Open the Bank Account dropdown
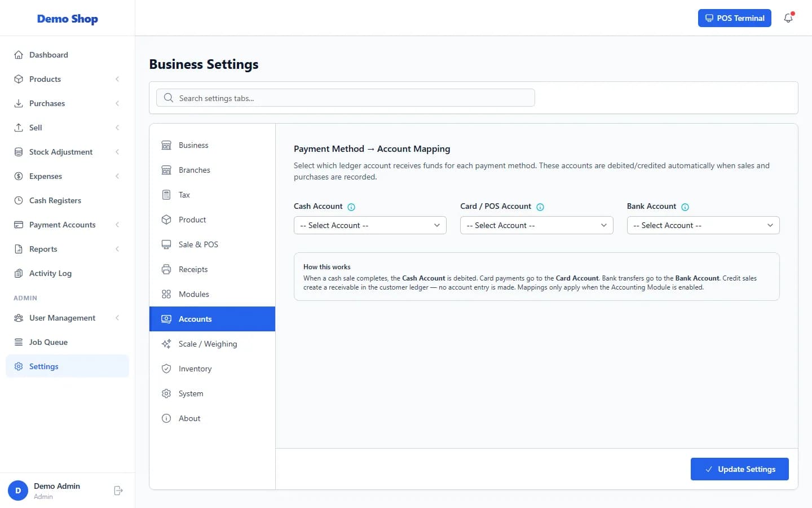Image resolution: width=812 pixels, height=508 pixels. 703,225
